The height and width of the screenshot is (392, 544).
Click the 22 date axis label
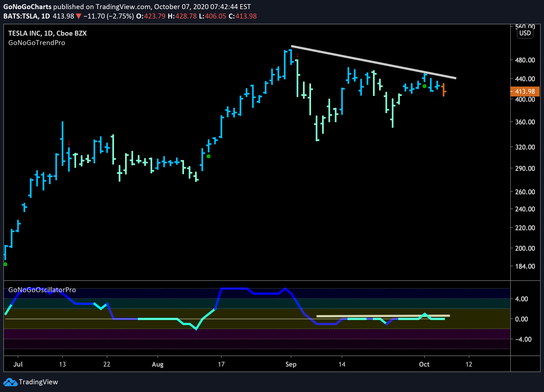point(107,364)
